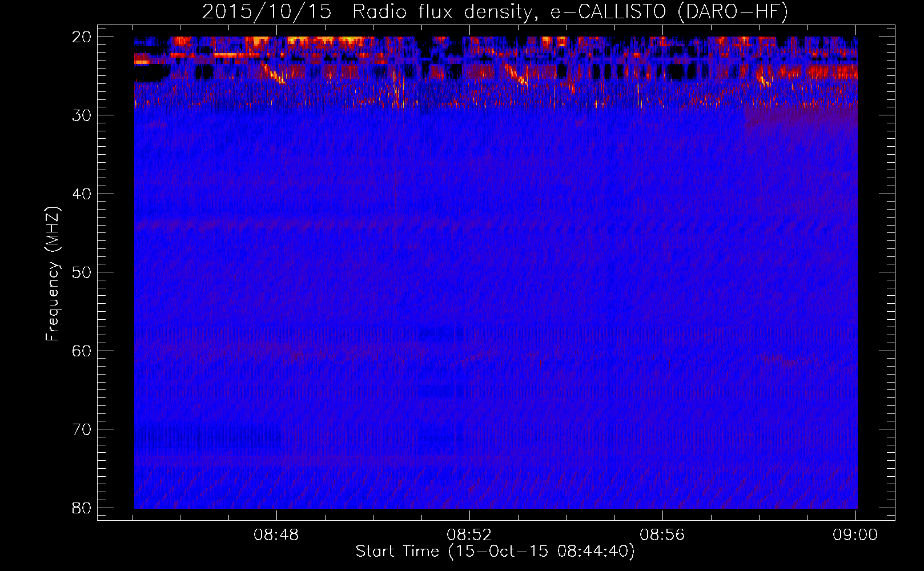Click the '30' frequency tick label
Screen dimensions: 924x571
coord(82,115)
